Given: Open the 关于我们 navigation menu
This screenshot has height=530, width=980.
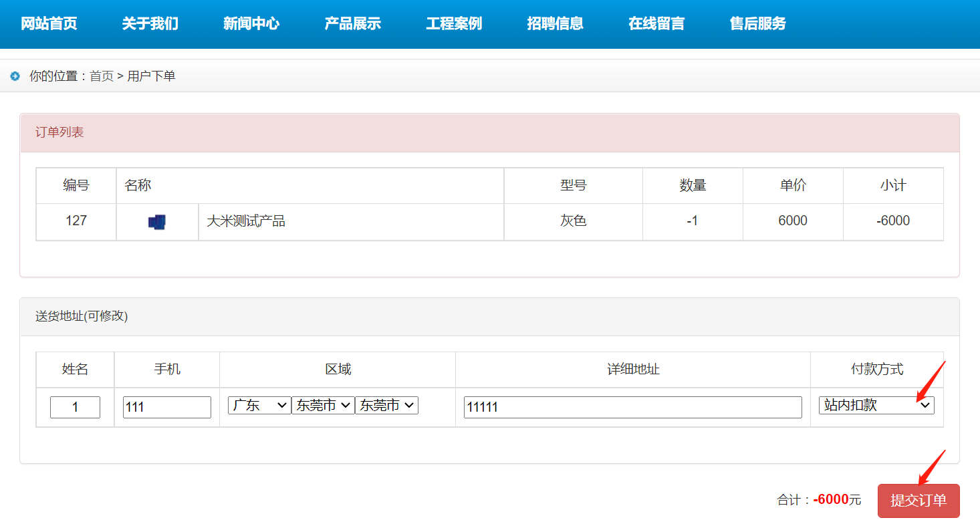Looking at the screenshot, I should tap(150, 23).
